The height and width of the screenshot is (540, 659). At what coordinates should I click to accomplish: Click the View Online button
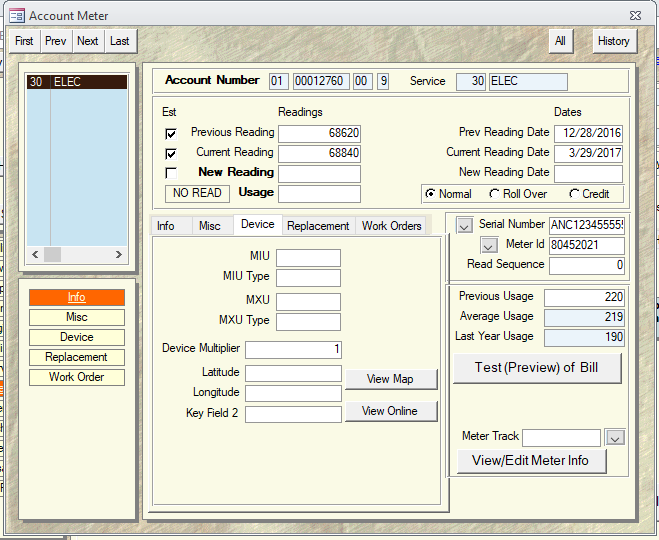click(391, 411)
